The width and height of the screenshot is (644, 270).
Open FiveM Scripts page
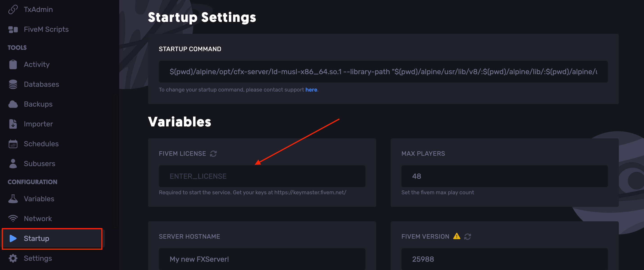pos(46,29)
